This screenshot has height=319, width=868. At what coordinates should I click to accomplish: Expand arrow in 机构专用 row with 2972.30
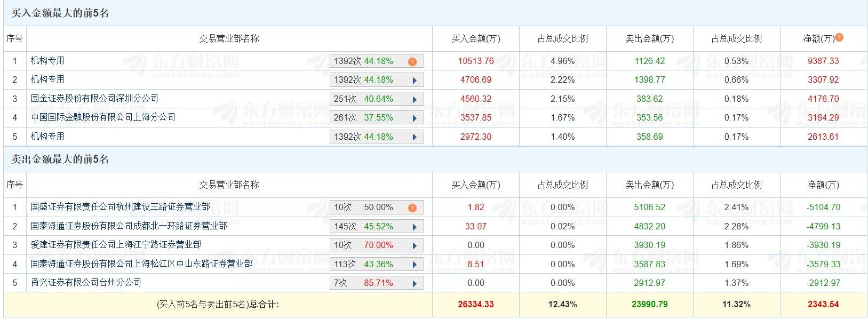[415, 137]
